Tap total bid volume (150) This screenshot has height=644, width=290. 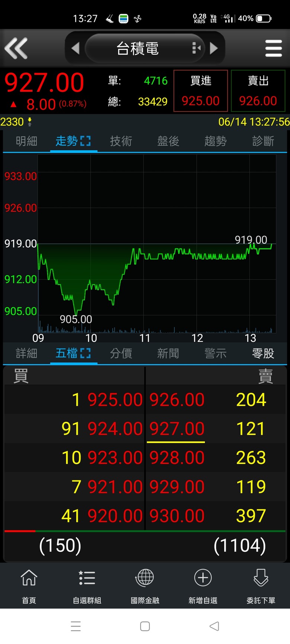point(60,546)
